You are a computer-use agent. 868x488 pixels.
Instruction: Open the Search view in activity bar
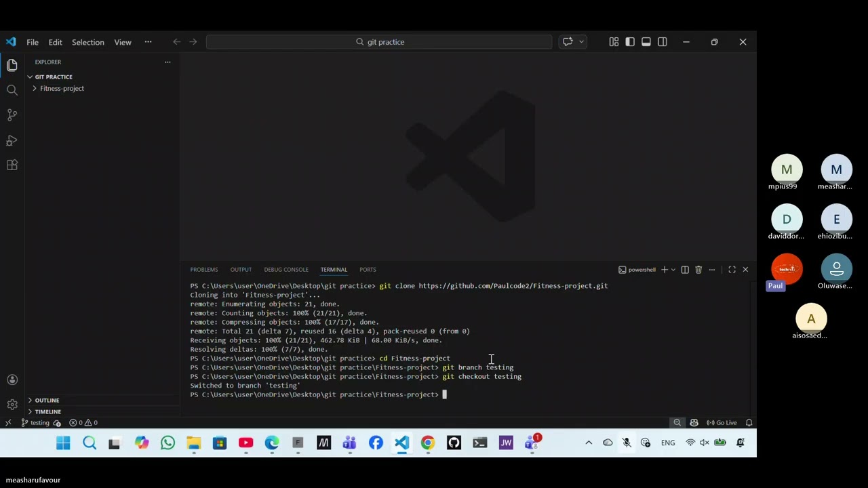tap(12, 90)
